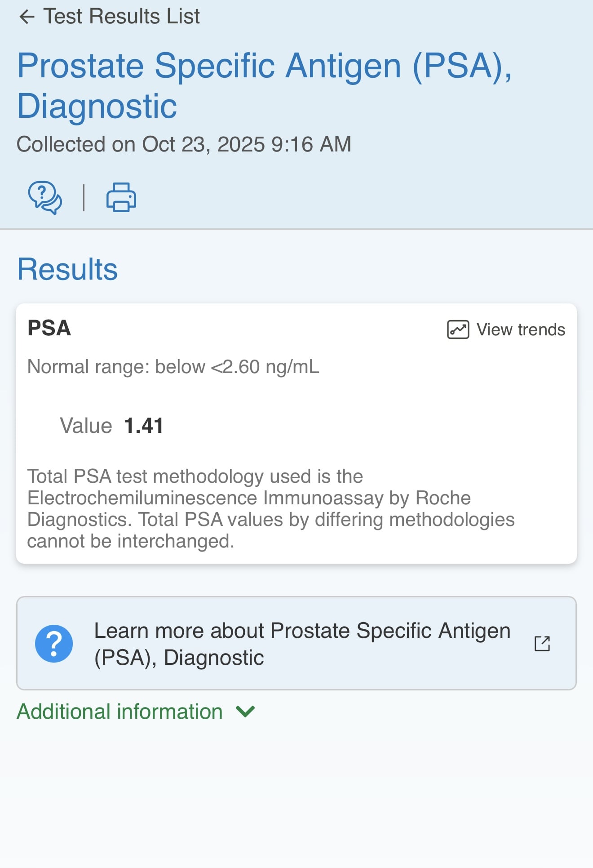Tap the result value 1.41
This screenshot has height=868, width=593.
(x=143, y=425)
